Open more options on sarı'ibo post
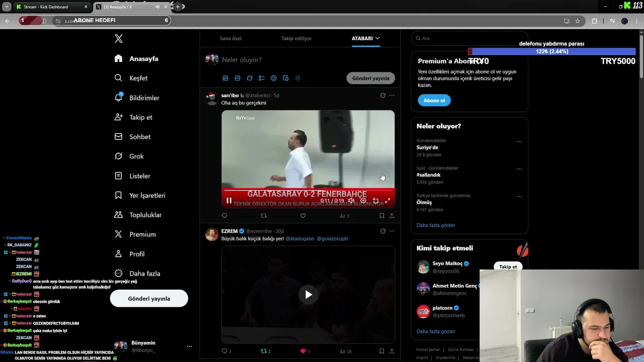This screenshot has height=362, width=644. 392,95
